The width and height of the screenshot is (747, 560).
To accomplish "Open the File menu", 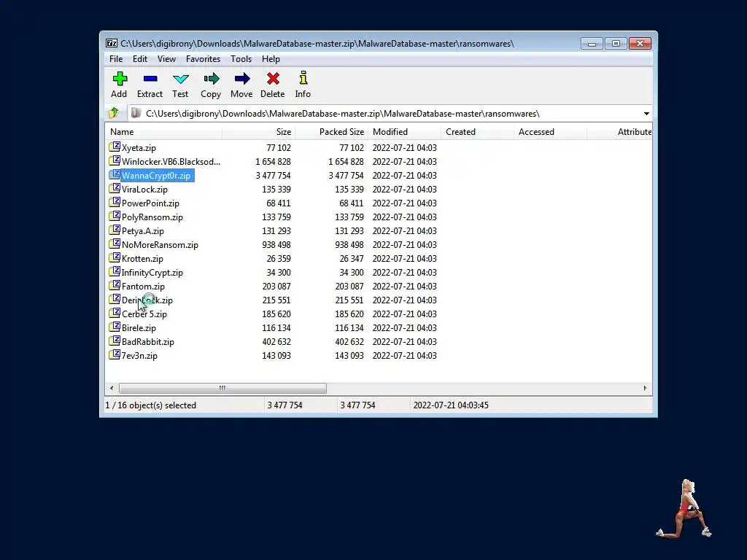I will pyautogui.click(x=116, y=59).
